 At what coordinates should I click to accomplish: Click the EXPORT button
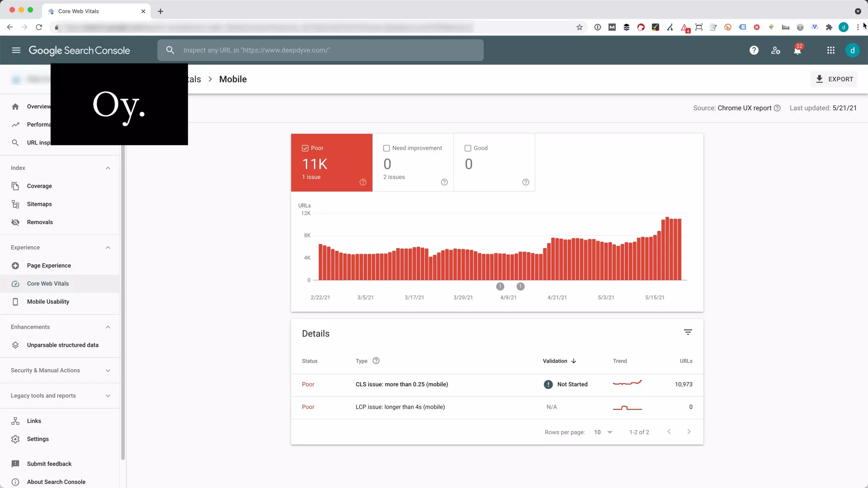coord(834,79)
